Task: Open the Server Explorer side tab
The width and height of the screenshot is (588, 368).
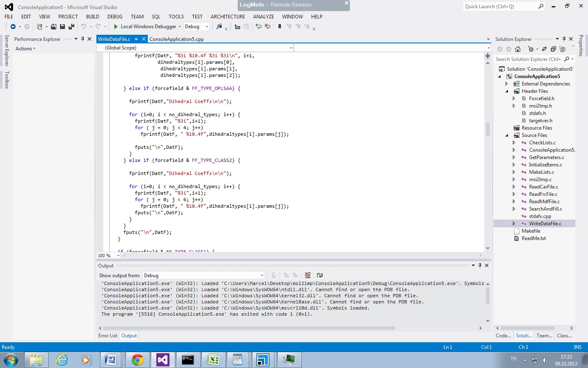Action: click(7, 51)
